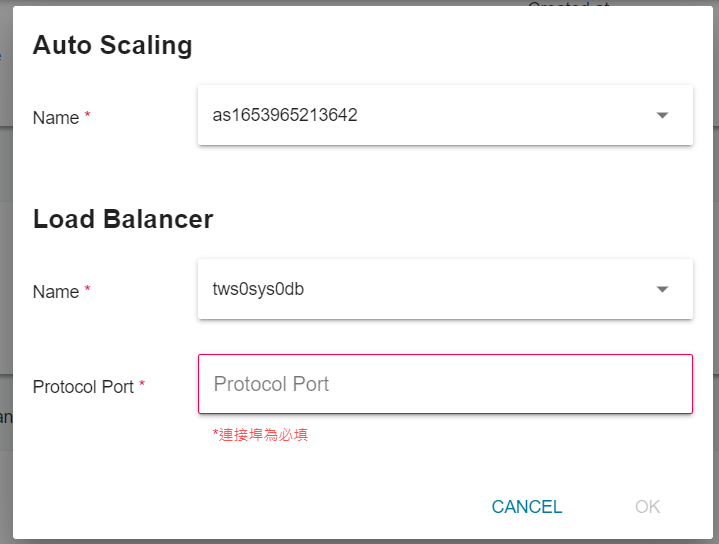The image size is (719, 544).
Task: Click the blank space between the two sections
Action: click(x=362, y=174)
